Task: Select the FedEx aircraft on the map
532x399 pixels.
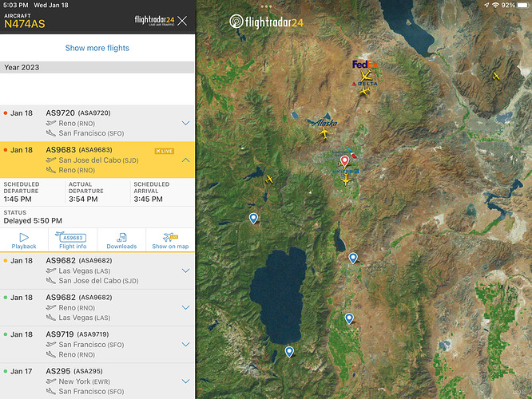Action: 365,76
